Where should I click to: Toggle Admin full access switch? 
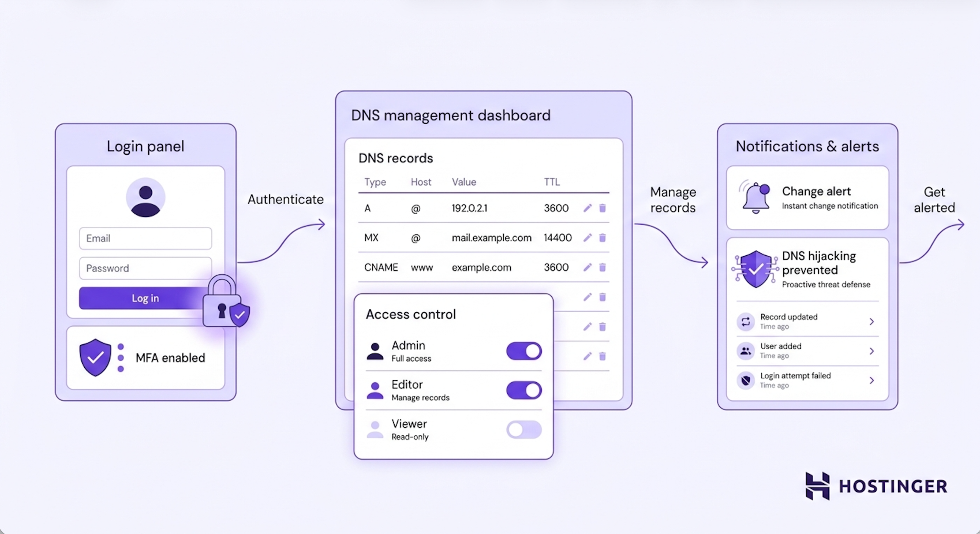tap(524, 351)
